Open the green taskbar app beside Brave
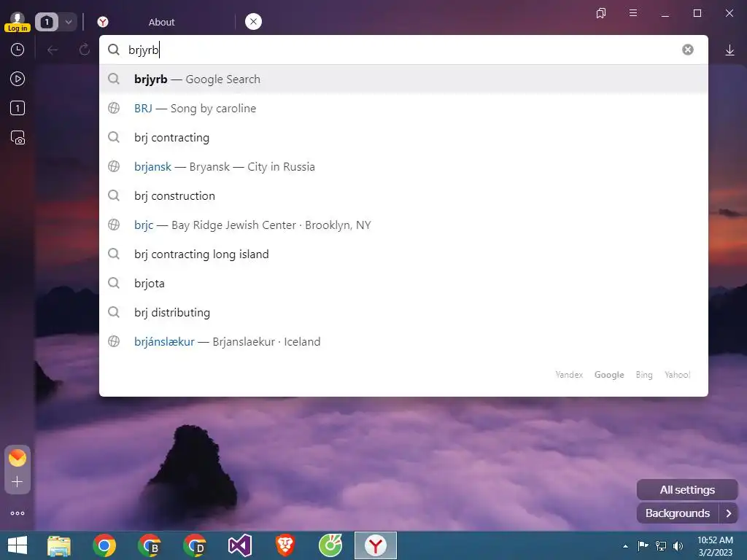The width and height of the screenshot is (747, 560). 330,545
